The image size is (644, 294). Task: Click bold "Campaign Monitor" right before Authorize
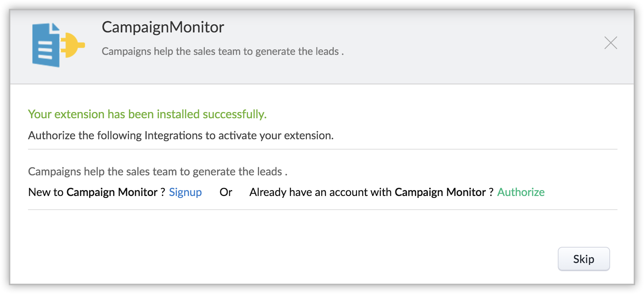440,192
